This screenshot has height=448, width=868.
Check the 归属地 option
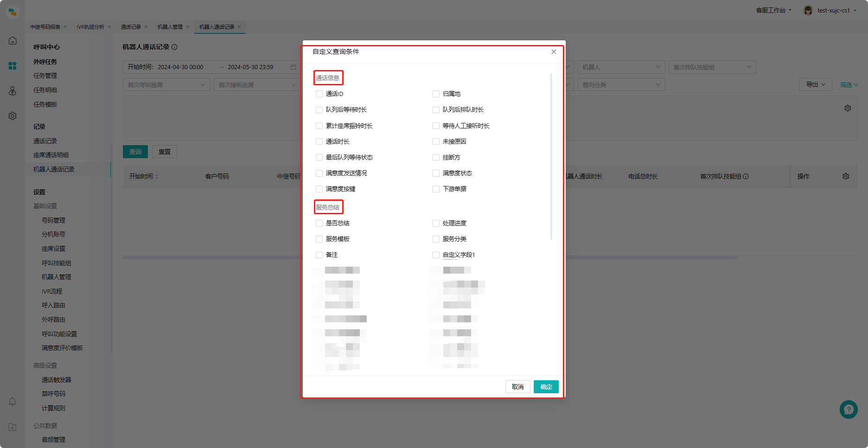(436, 94)
